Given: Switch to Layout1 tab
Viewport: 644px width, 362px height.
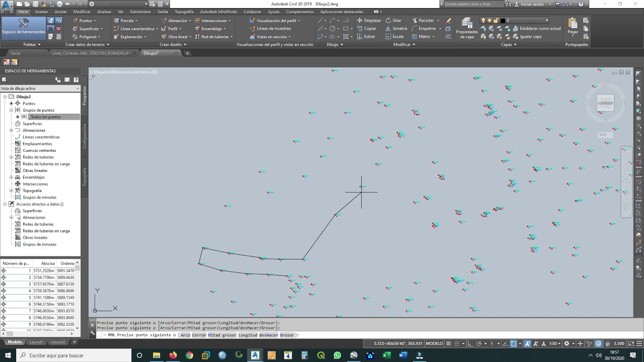Looking at the screenshot, I should (36, 342).
